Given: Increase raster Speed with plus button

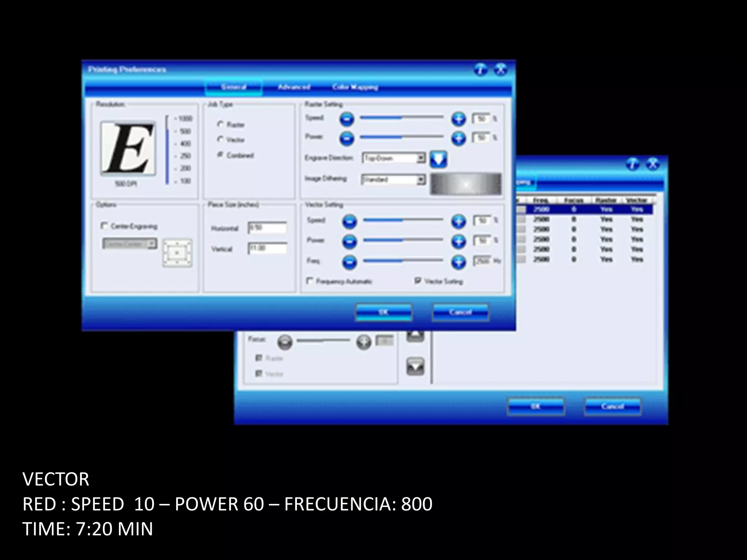Looking at the screenshot, I should (458, 119).
